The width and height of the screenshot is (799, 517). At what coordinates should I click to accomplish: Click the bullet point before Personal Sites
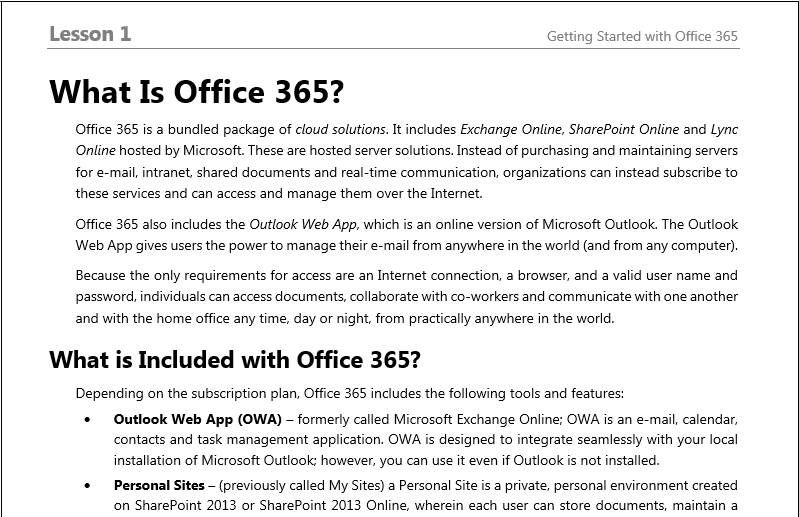pos(88,487)
